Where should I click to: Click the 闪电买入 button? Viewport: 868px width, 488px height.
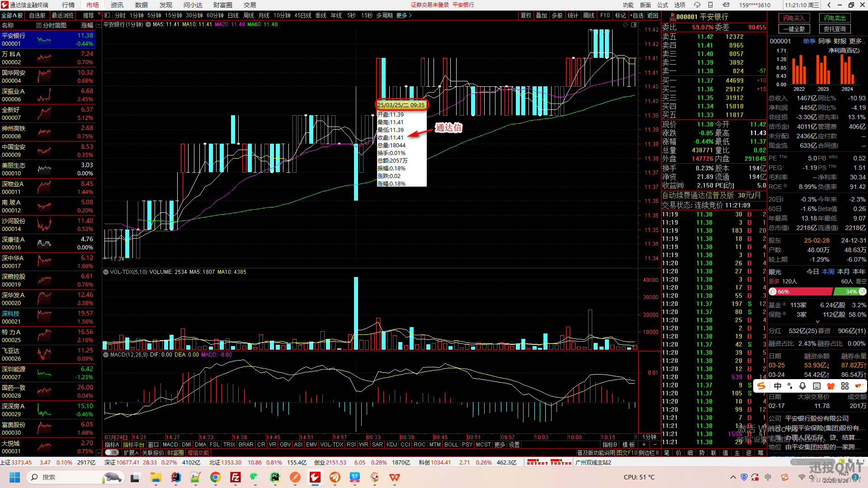[794, 18]
